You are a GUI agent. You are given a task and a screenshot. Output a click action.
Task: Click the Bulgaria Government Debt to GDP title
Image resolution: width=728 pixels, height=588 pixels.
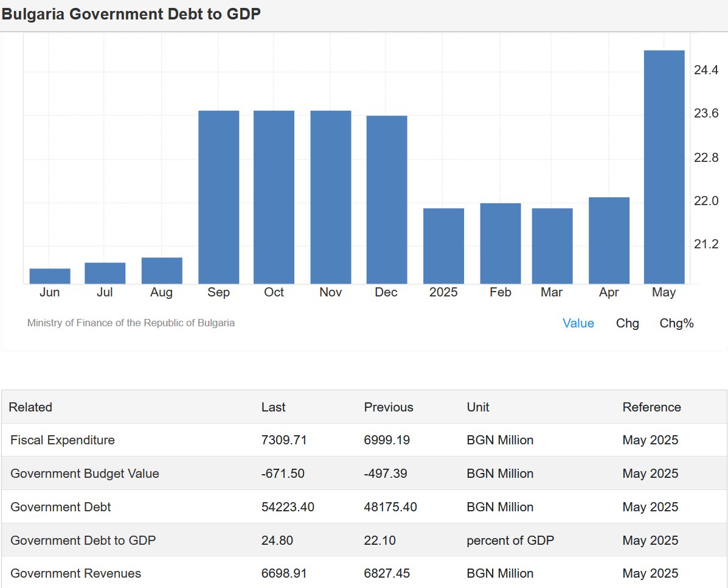(x=131, y=14)
